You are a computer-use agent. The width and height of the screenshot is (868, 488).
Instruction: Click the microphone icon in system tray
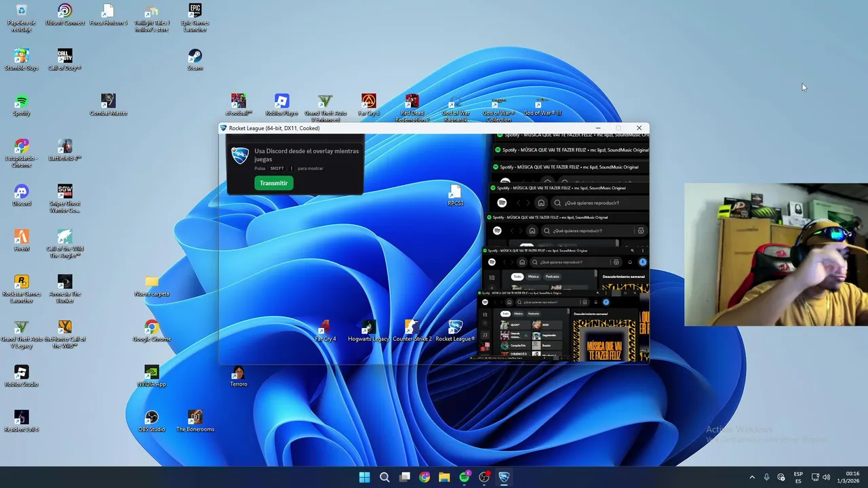tap(766, 477)
